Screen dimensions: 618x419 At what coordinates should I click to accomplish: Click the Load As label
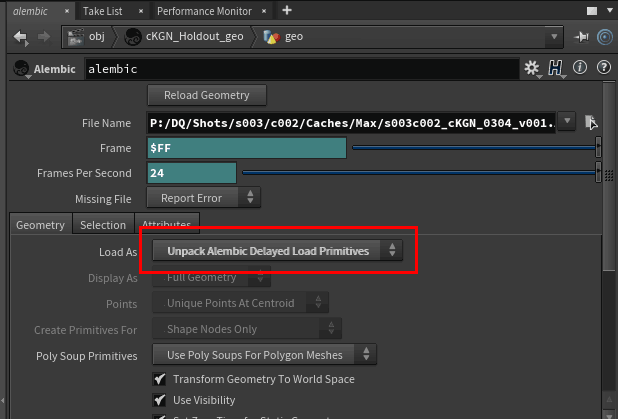tap(118, 252)
